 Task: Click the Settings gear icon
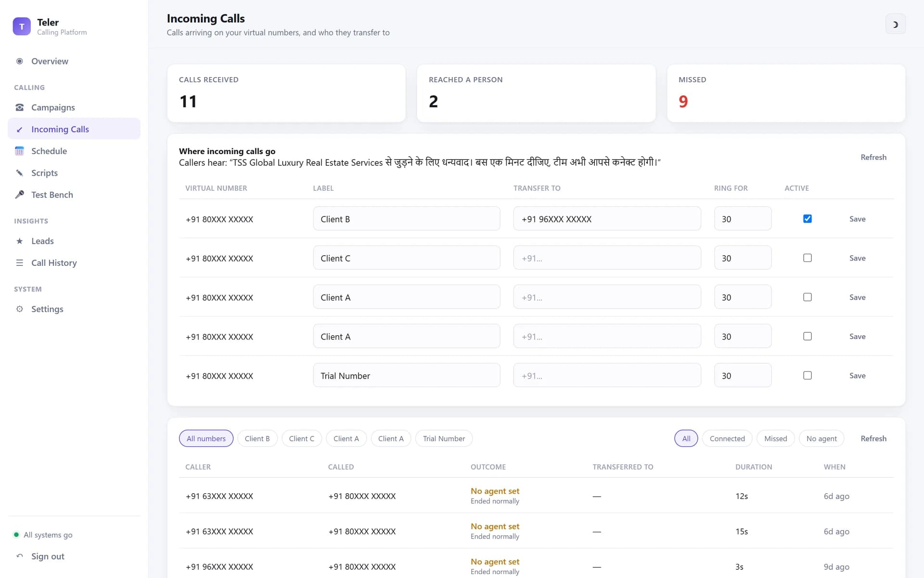click(20, 309)
